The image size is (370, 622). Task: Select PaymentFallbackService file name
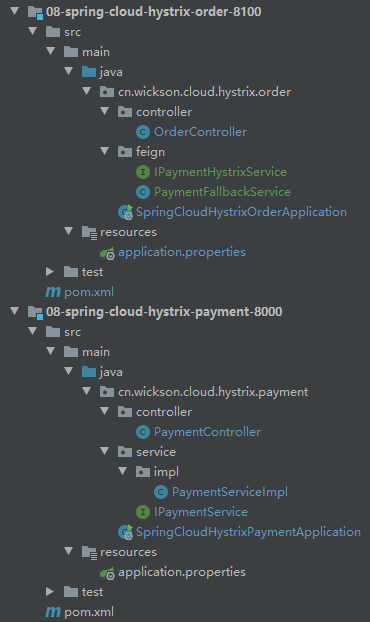pyautogui.click(x=222, y=192)
